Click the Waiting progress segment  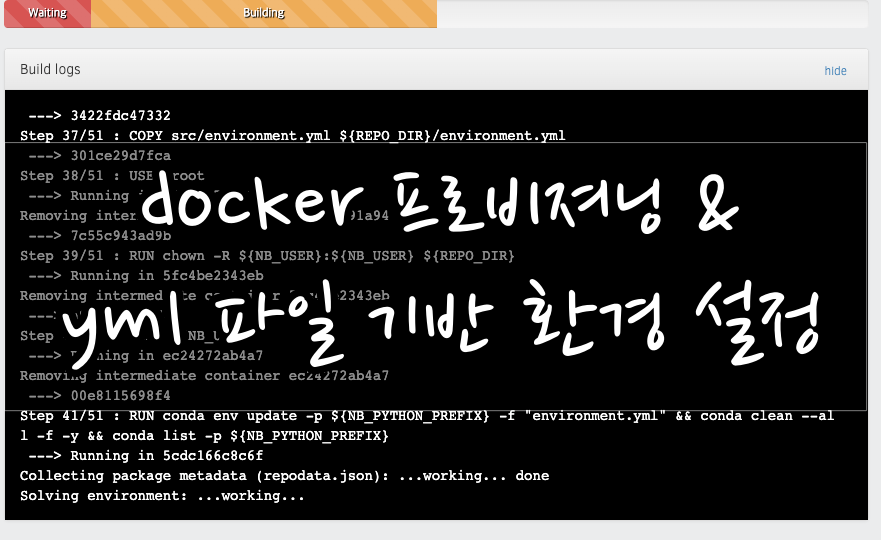pyautogui.click(x=48, y=13)
